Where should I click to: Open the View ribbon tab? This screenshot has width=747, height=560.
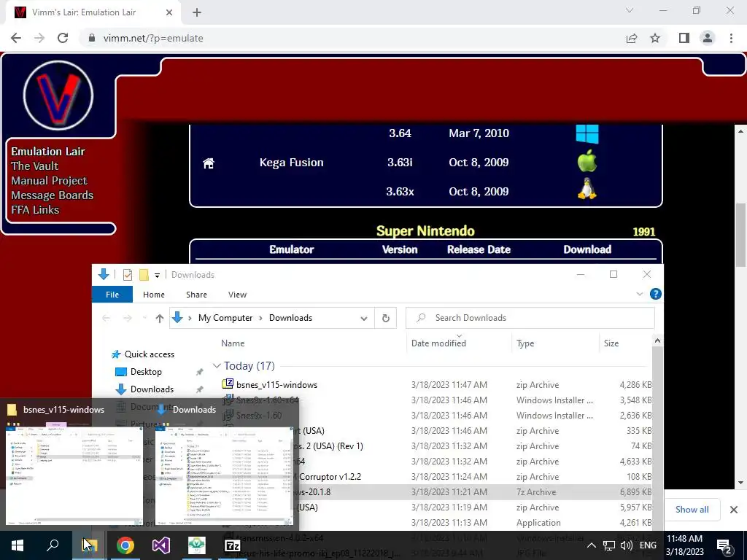point(237,295)
